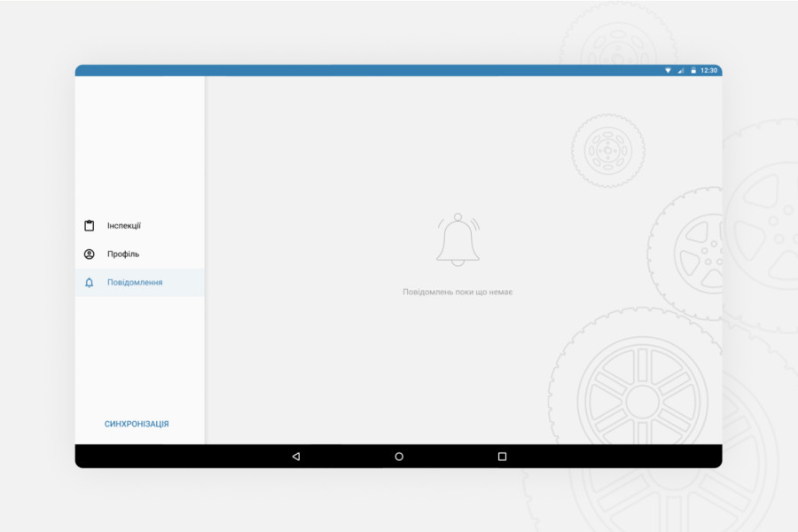
Task: Click the empty header area above Інспекції
Action: (x=139, y=142)
